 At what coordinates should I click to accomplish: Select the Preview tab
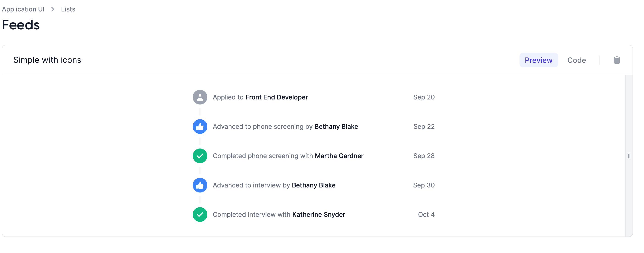(x=539, y=60)
